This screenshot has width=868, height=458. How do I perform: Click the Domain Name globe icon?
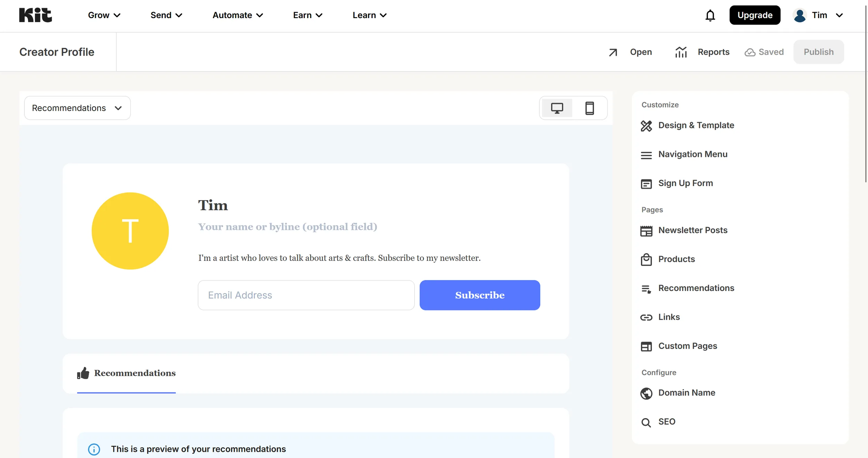[646, 393]
